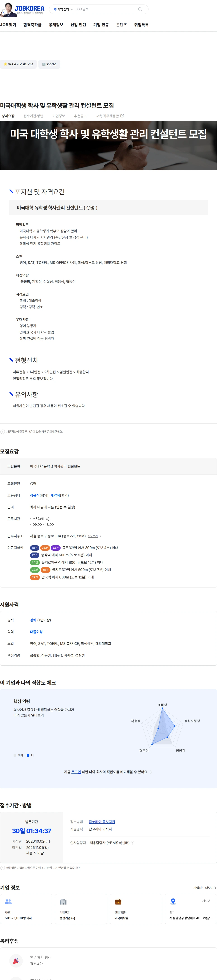Open the 콘텐츠 menu
Viewport: 217px width, 980px height.
click(x=121, y=25)
